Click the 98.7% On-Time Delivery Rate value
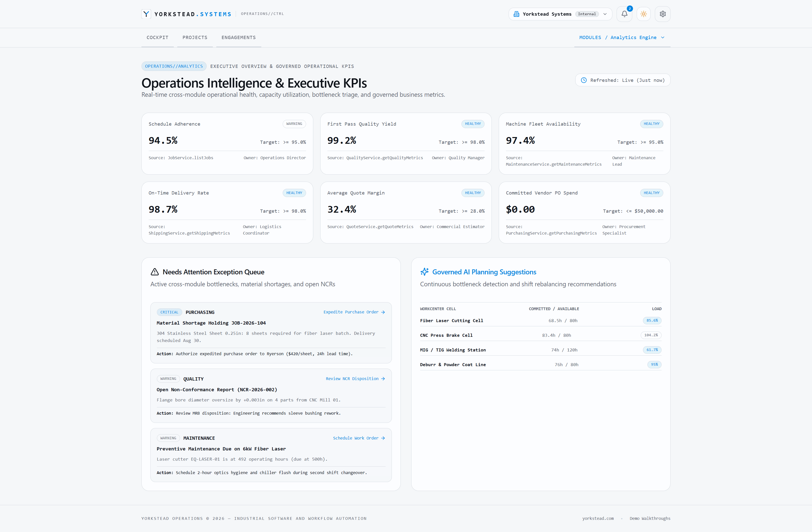Viewport: 812px width, 532px height. [163, 209]
